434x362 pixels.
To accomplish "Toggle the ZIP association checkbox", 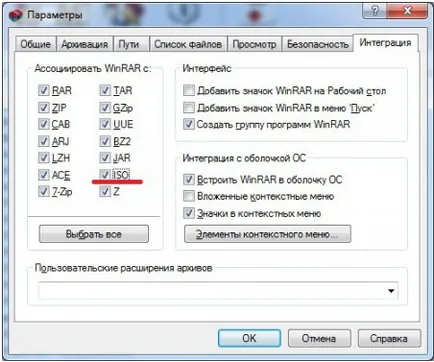I will [x=43, y=107].
